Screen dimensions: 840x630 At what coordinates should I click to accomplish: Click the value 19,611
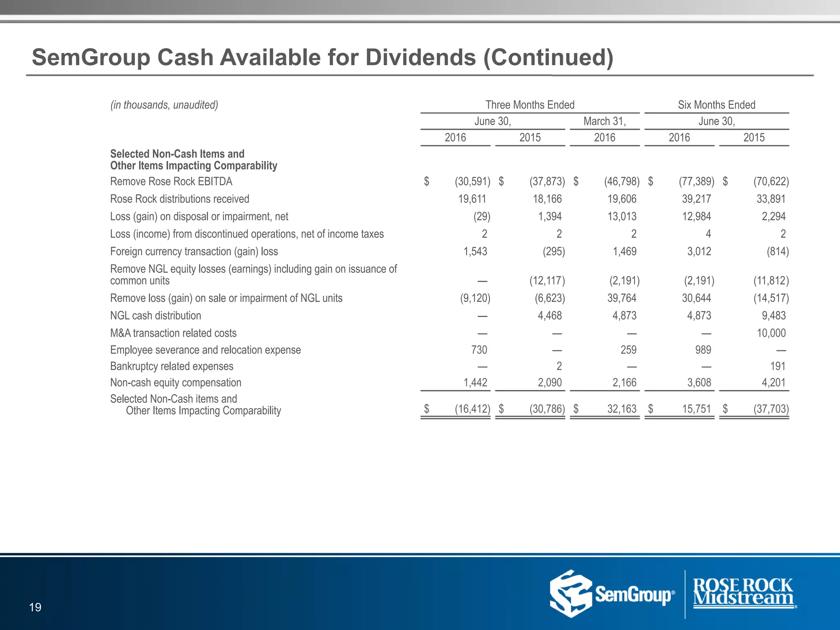472,199
